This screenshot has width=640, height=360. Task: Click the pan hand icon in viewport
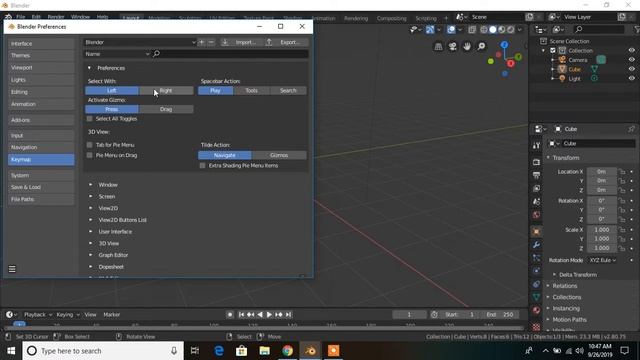coord(467,47)
